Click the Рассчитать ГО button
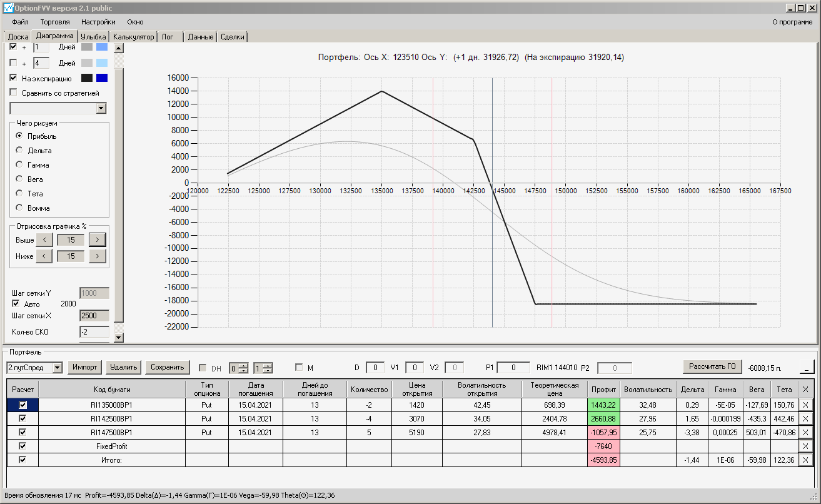The image size is (821, 504). pos(713,366)
